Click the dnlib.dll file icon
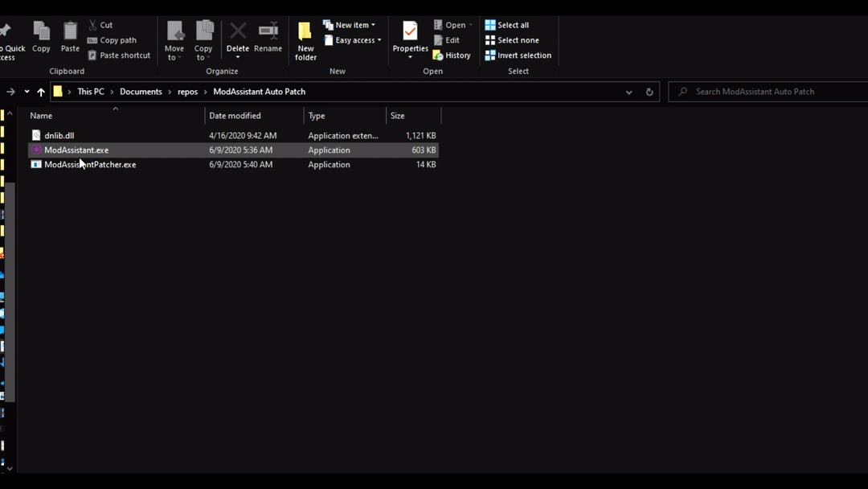868x489 pixels. (x=36, y=135)
